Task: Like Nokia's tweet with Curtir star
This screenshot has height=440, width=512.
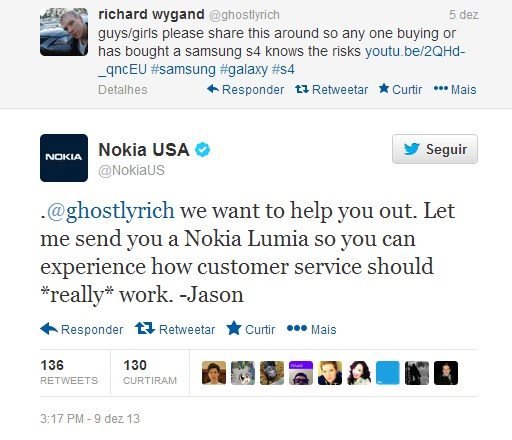Action: coord(251,329)
